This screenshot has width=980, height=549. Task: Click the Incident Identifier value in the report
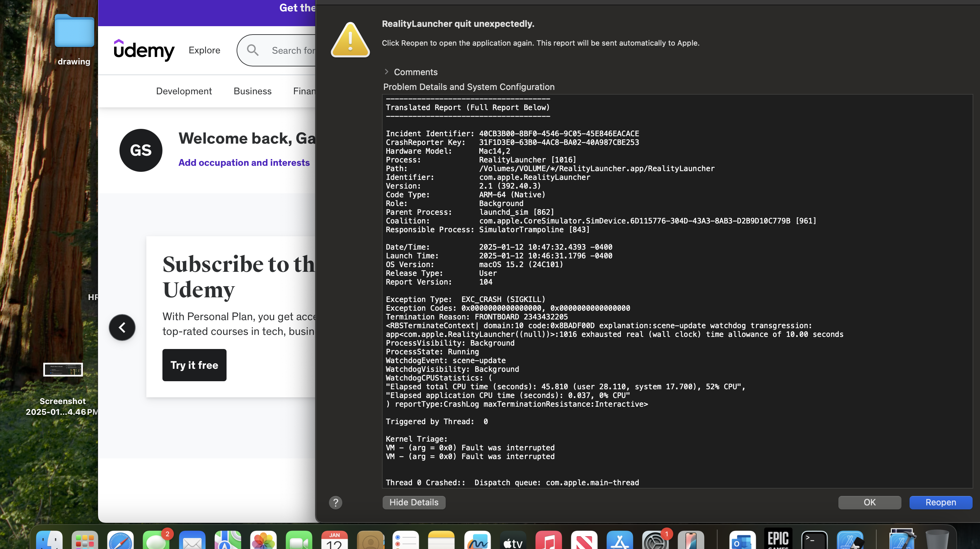[x=559, y=134]
